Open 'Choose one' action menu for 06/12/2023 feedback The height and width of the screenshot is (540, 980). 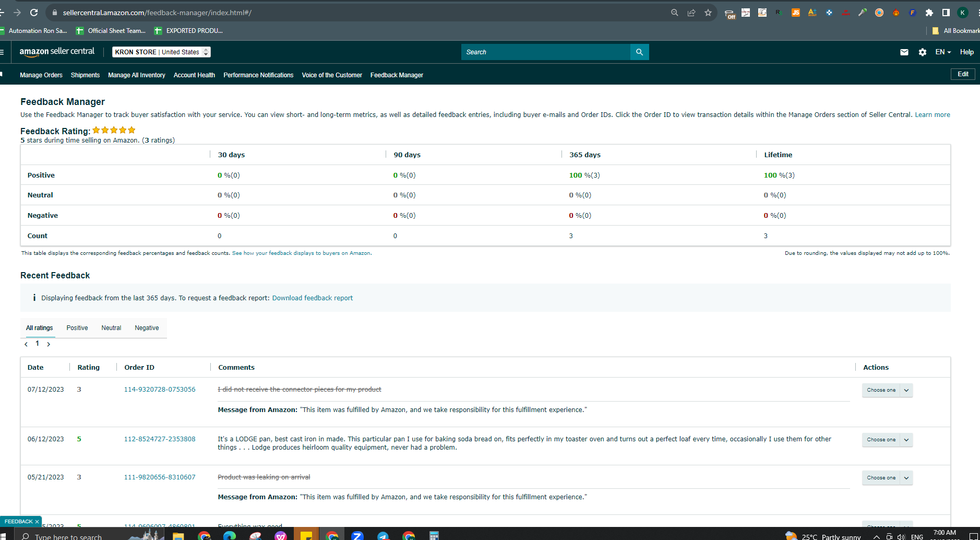click(x=887, y=440)
